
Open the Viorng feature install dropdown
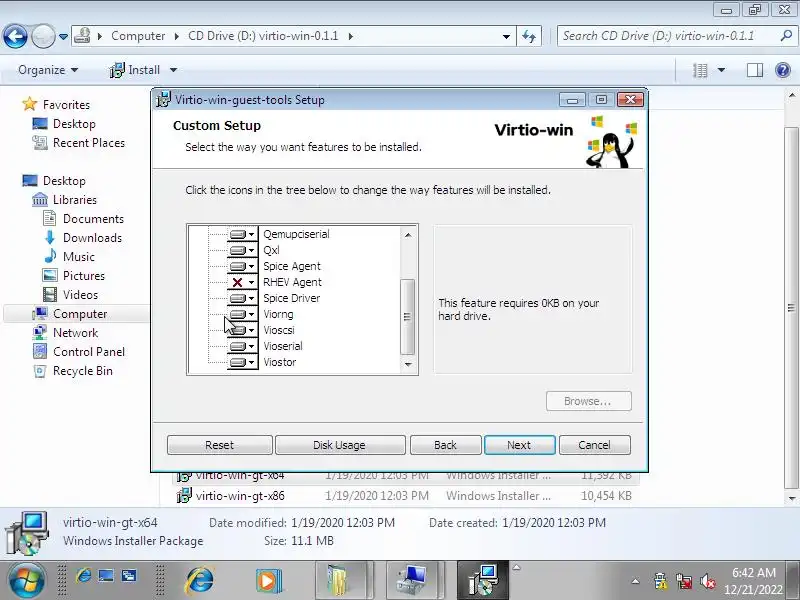coord(242,314)
